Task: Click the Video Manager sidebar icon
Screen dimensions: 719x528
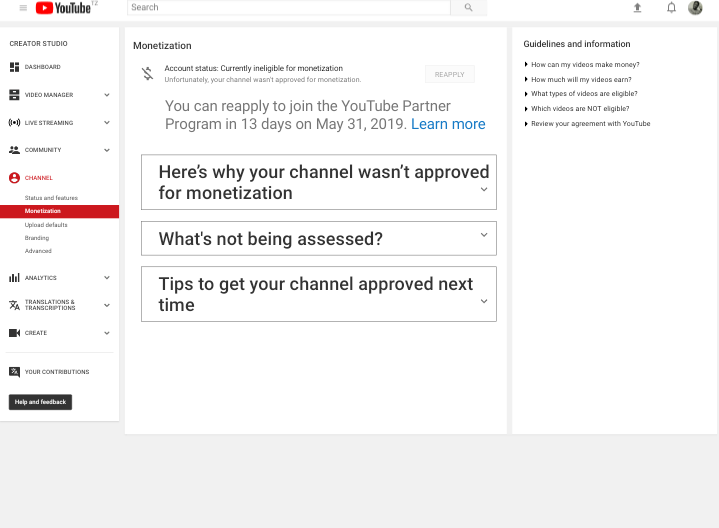Action: tap(14, 95)
